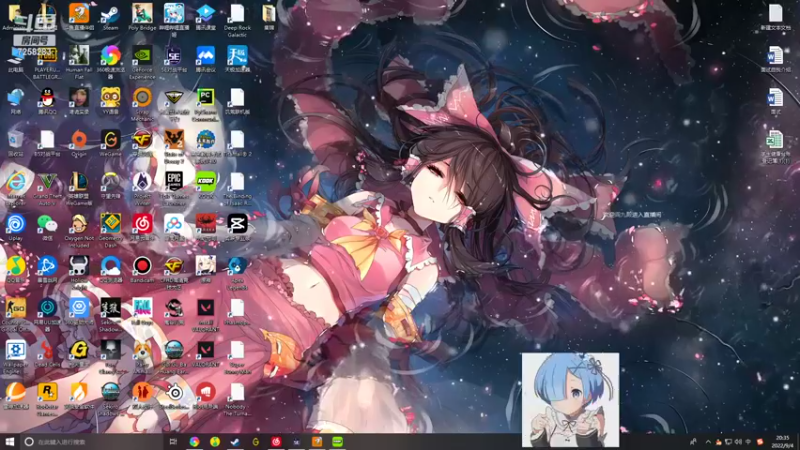Open the taskbar clock and date
This screenshot has height=450, width=800.
[x=782, y=442]
